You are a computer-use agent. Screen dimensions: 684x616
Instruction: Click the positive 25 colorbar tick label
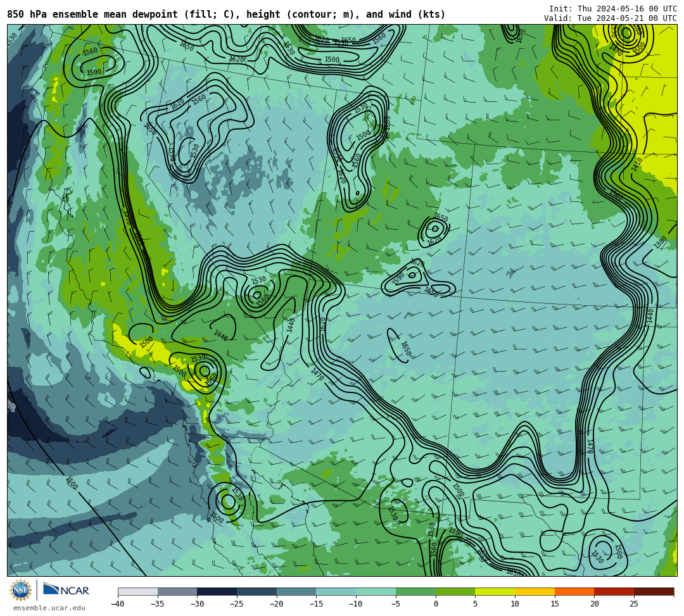point(634,604)
